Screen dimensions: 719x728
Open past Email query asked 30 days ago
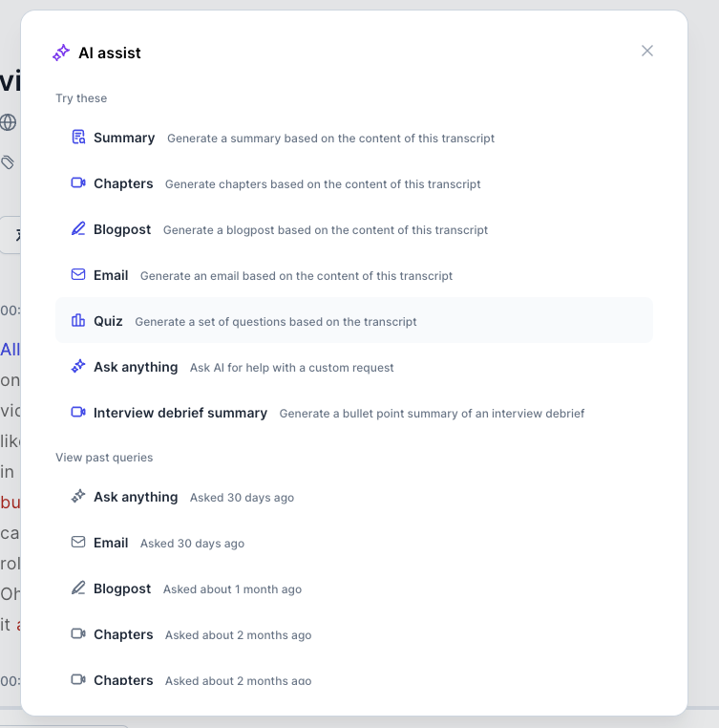click(x=111, y=543)
